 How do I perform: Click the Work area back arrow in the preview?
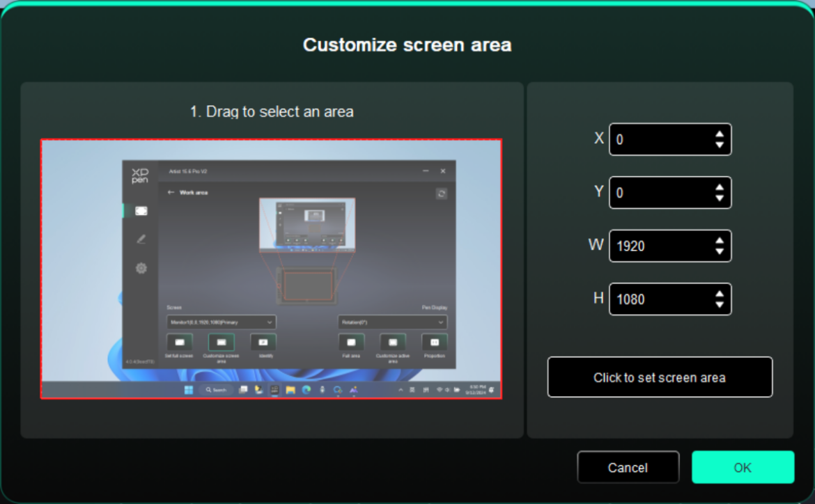(x=171, y=192)
